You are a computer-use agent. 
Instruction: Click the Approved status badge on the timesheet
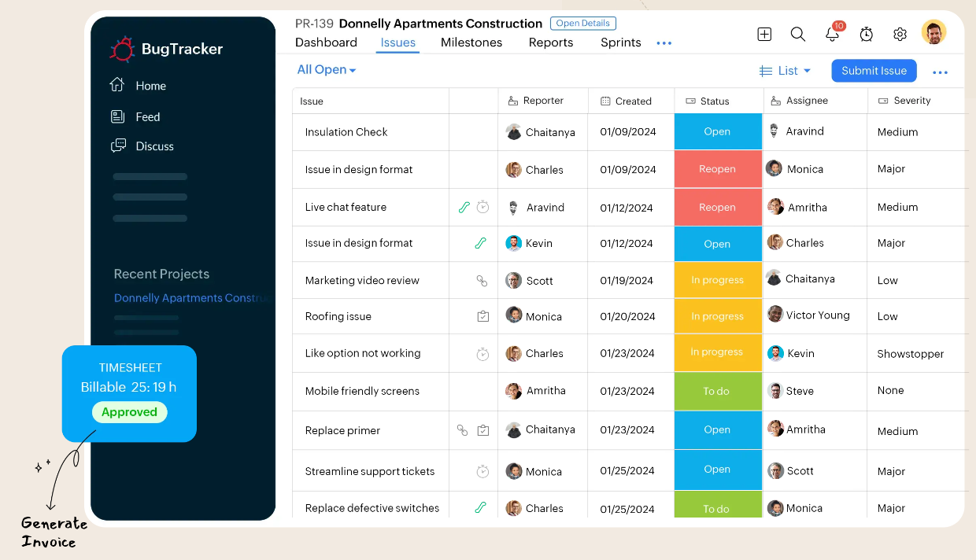[129, 411]
